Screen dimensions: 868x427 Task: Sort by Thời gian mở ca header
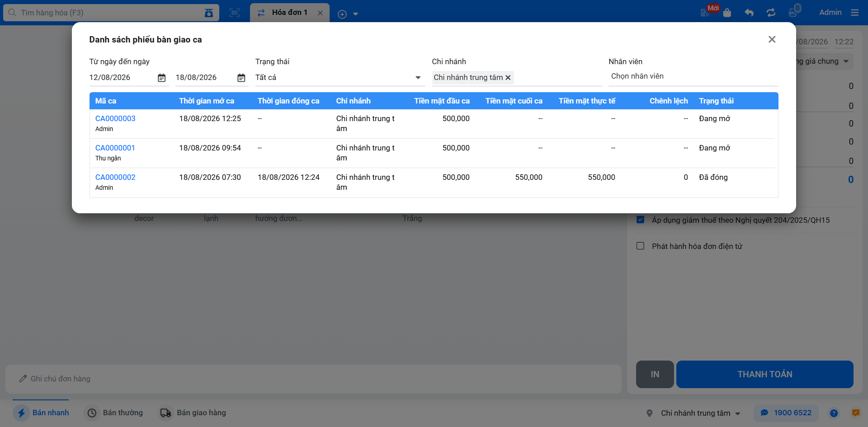pyautogui.click(x=207, y=101)
